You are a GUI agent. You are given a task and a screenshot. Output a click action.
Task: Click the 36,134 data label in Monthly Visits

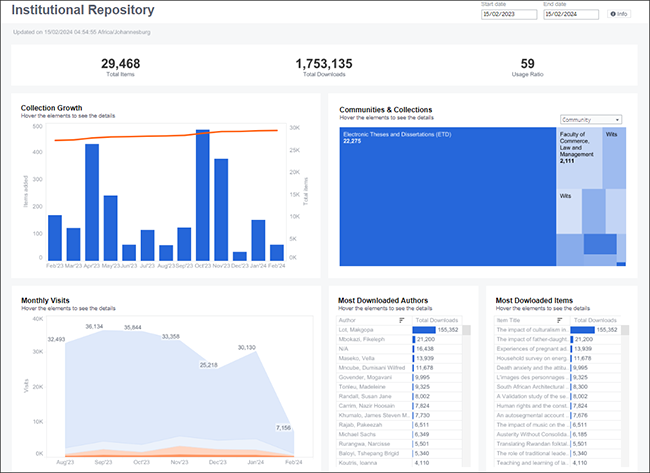(x=94, y=327)
